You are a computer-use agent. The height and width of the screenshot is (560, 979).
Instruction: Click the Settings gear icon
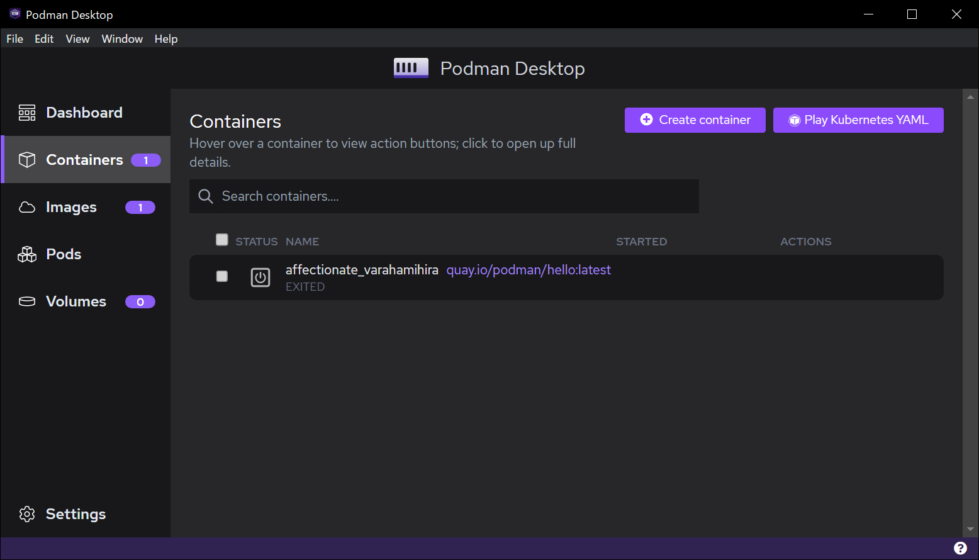pyautogui.click(x=27, y=514)
